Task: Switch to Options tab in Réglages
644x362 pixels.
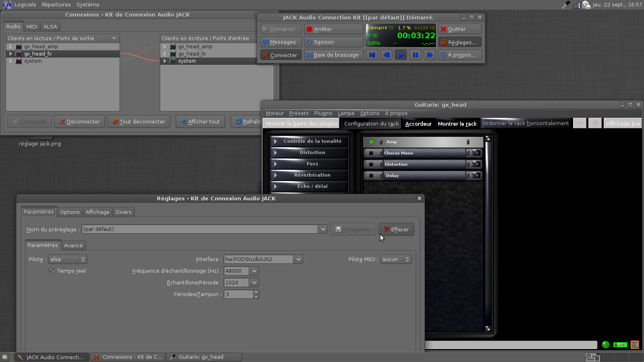Action: pyautogui.click(x=70, y=212)
